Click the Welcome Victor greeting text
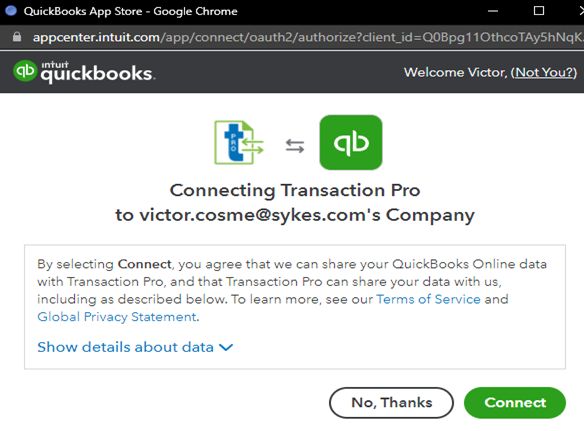 pos(456,72)
